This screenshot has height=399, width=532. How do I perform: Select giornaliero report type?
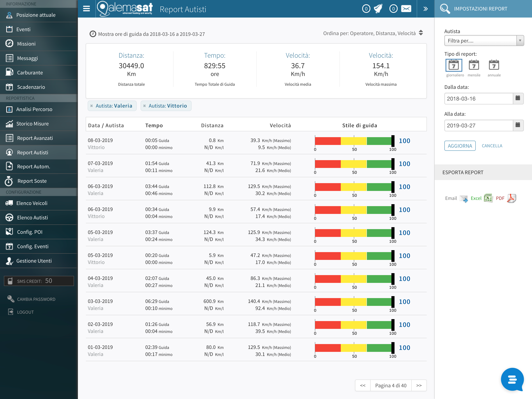[454, 65]
